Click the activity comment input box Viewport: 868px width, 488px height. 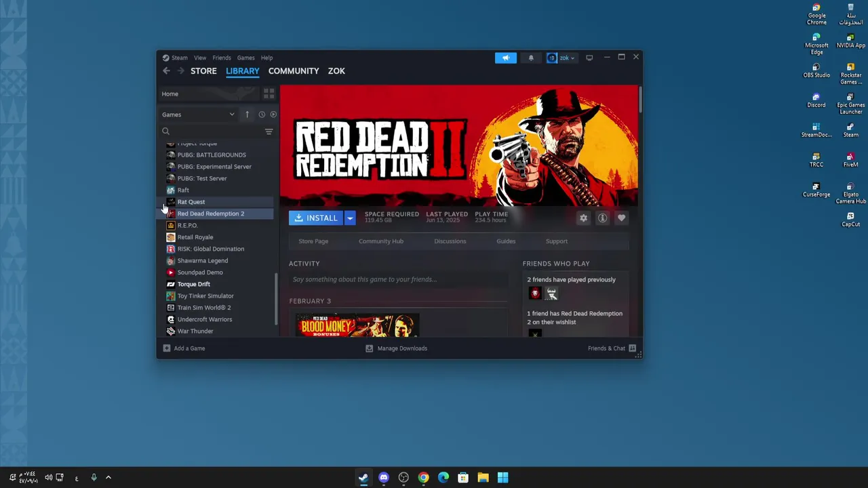[398, 279]
